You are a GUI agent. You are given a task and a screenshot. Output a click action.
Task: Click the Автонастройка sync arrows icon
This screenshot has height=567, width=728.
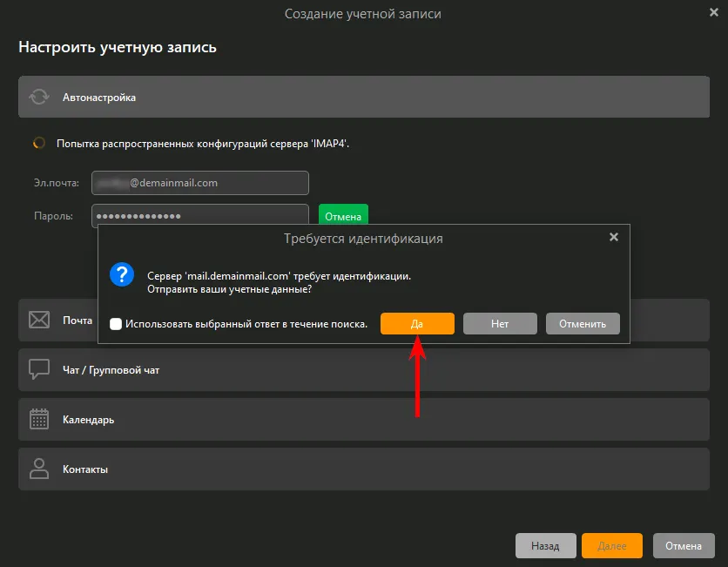click(38, 98)
